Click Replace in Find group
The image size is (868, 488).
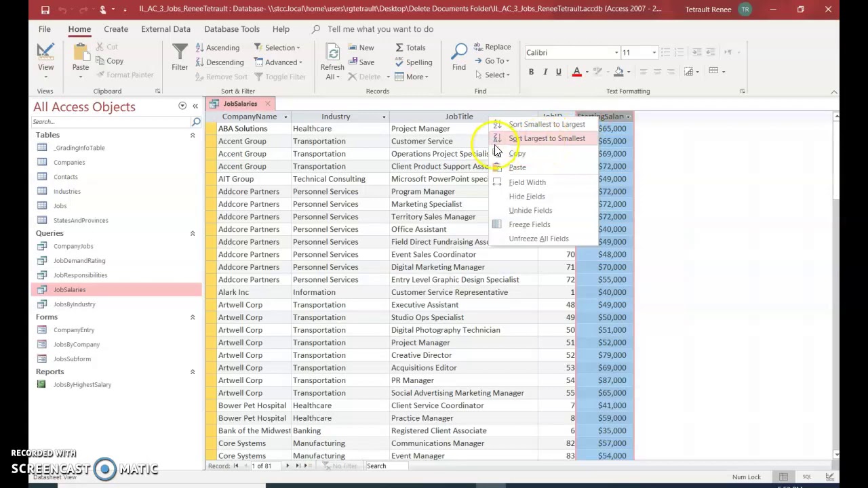point(492,47)
